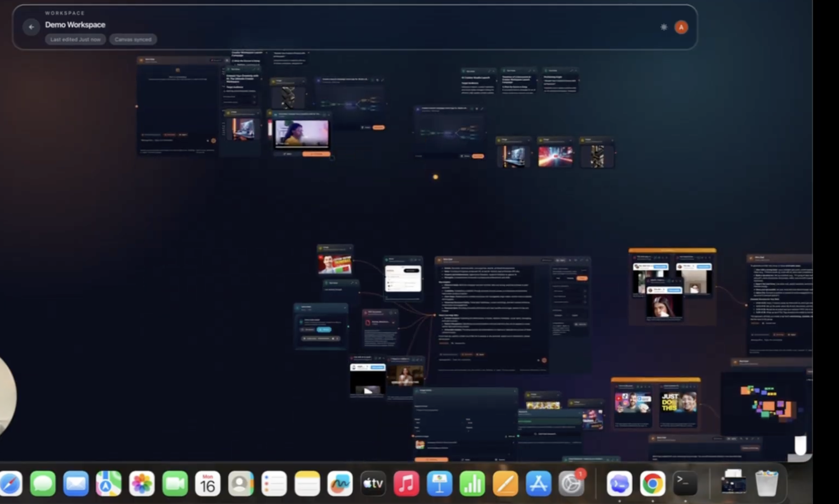This screenshot has height=504, width=839.
Task: Launch Terminal from the dock
Action: [x=685, y=484]
